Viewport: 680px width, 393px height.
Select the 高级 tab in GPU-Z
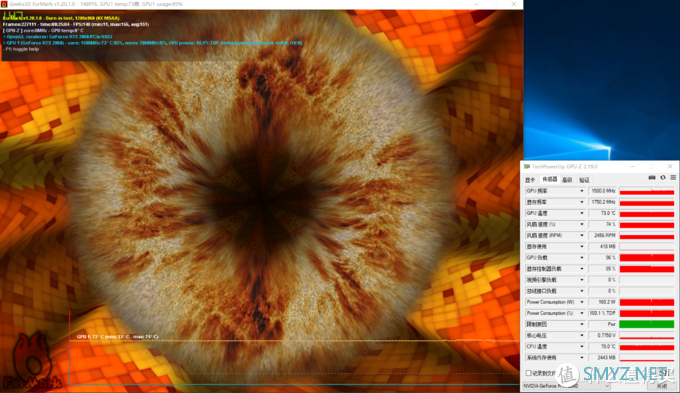click(x=567, y=180)
